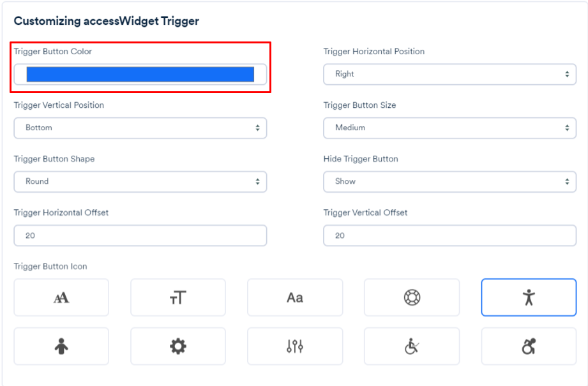
Task: Expand the Trigger Vertical Position dropdown
Action: tap(140, 128)
